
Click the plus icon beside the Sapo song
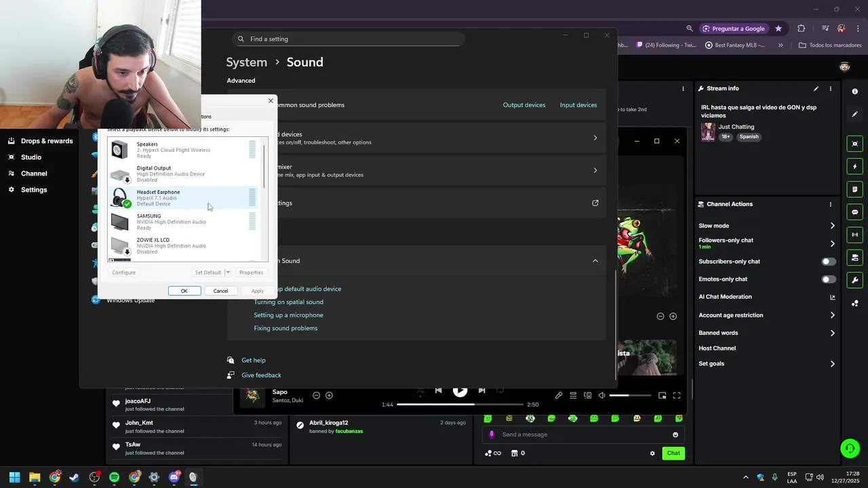pyautogui.click(x=329, y=395)
